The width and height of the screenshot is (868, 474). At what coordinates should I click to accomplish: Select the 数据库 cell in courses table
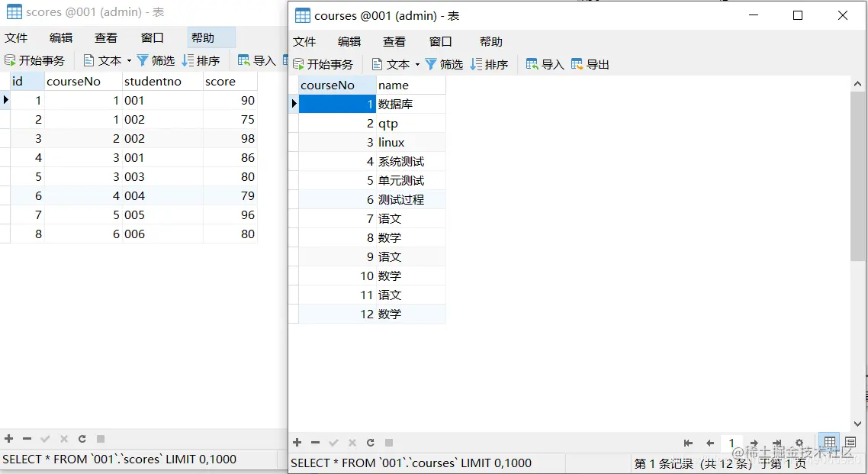[411, 104]
